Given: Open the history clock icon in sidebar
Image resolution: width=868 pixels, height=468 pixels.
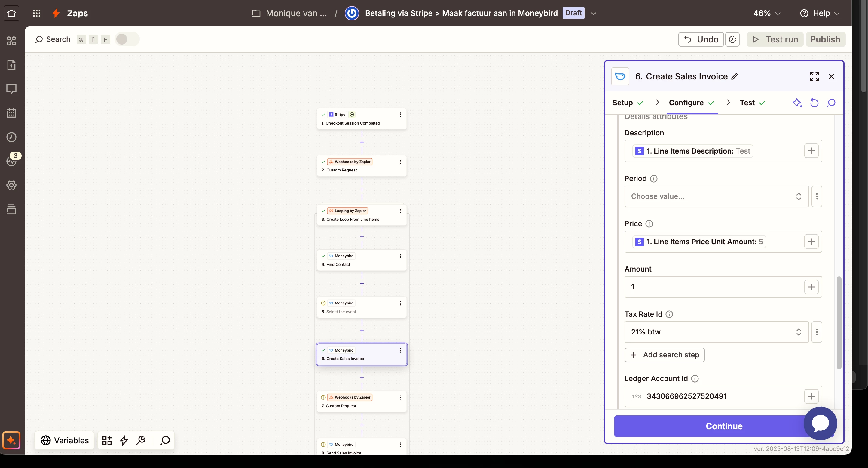Looking at the screenshot, I should point(11,137).
